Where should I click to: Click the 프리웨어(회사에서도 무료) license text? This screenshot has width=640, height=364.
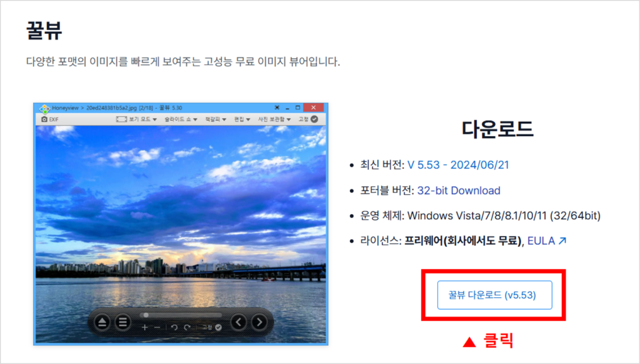click(463, 240)
